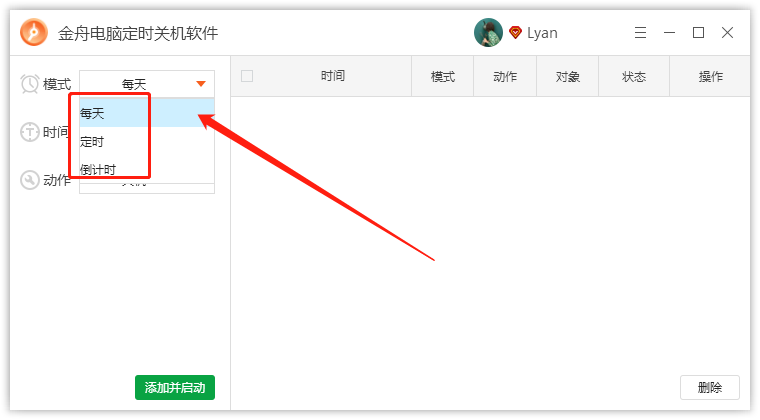760x420 pixels.
Task: Collapse the 模式 dropdown via orange arrow
Action: [201, 84]
